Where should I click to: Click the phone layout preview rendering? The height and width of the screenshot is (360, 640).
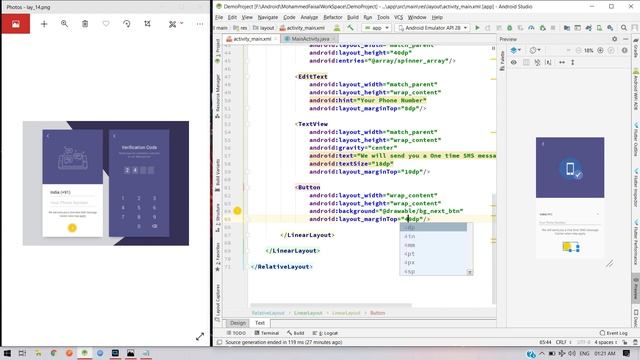570,197
